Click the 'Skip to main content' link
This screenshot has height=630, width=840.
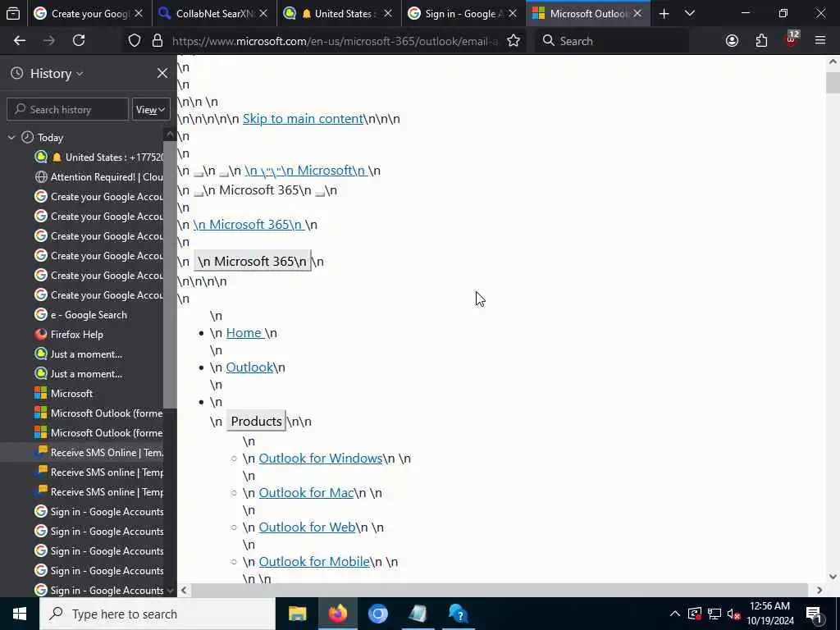(303, 119)
